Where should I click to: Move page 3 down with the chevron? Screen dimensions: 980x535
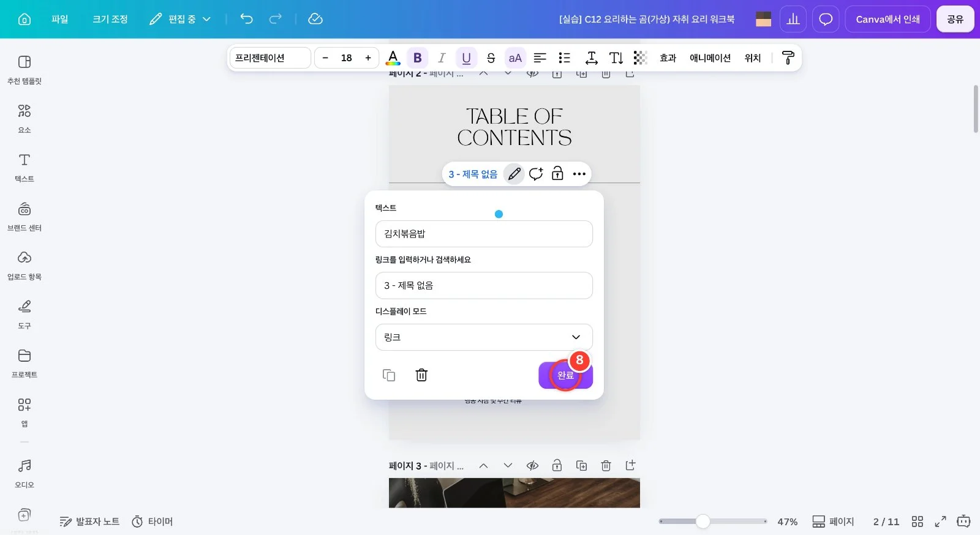[508, 466]
